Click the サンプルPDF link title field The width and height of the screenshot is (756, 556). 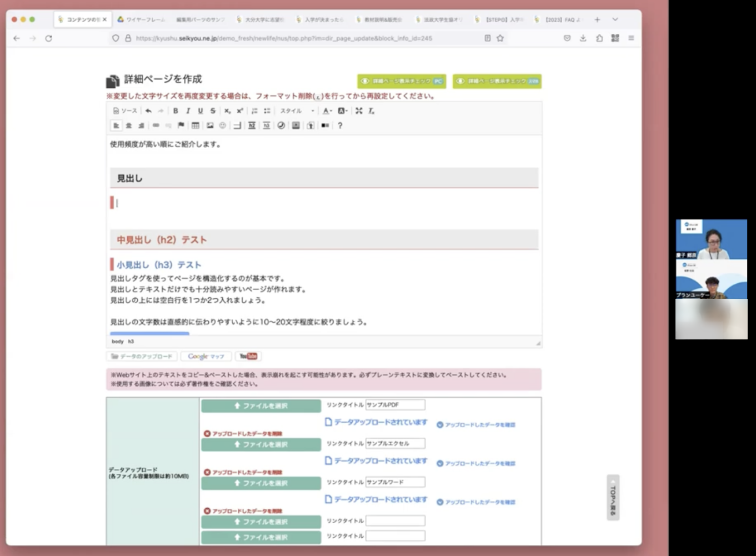[x=395, y=405]
